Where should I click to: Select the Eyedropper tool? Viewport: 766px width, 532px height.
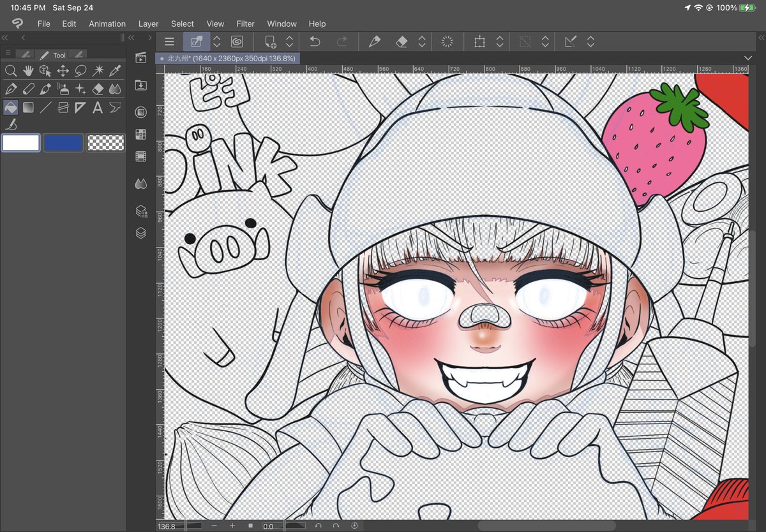tap(115, 71)
